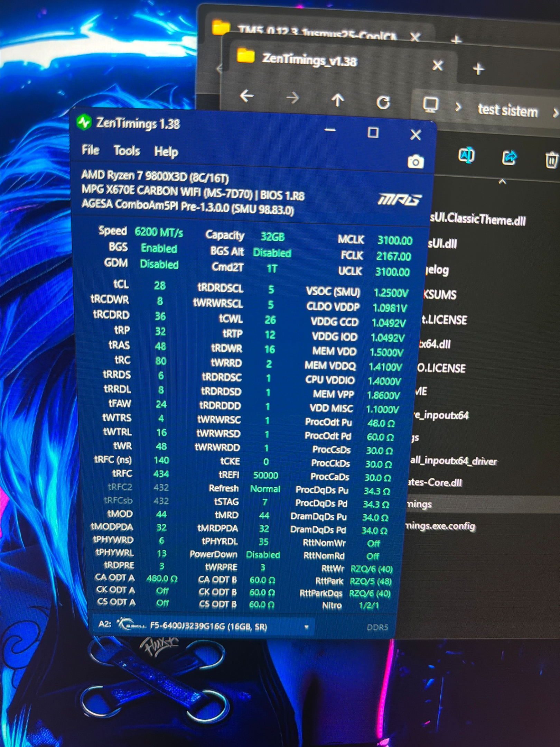Image resolution: width=560 pixels, height=747 pixels.
Task: Click the CA ODT A value '480.0 Ω'
Action: click(162, 579)
